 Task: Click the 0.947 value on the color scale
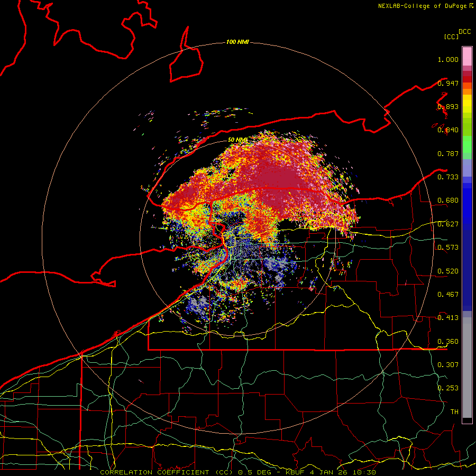pyautogui.click(x=448, y=83)
